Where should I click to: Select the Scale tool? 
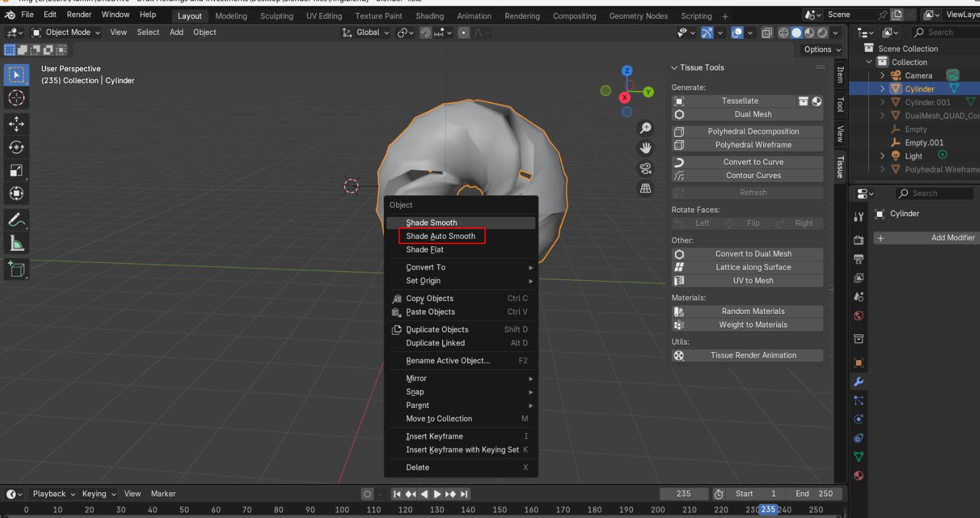(17, 171)
